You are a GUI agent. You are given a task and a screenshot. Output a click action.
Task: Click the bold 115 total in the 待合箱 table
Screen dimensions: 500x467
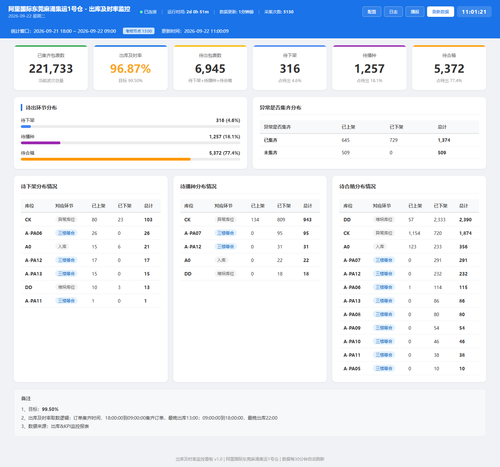(x=463, y=287)
